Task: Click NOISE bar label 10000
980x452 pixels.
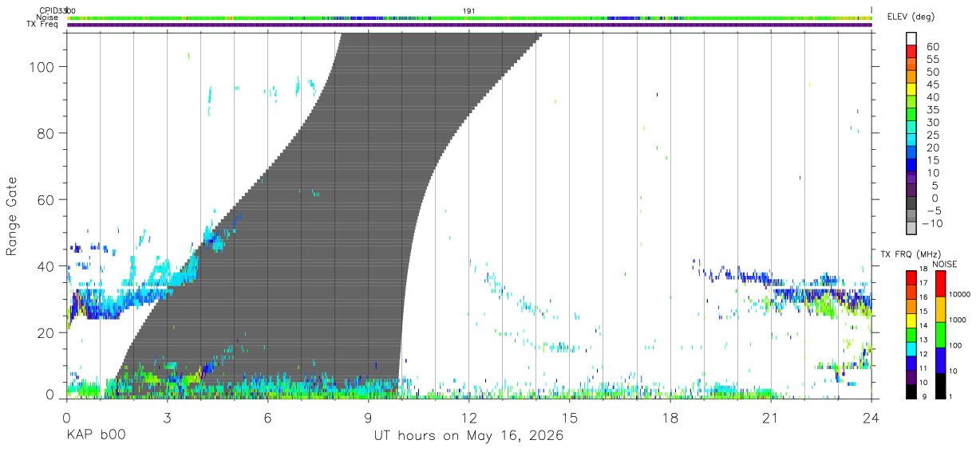Action: pyautogui.click(x=960, y=294)
